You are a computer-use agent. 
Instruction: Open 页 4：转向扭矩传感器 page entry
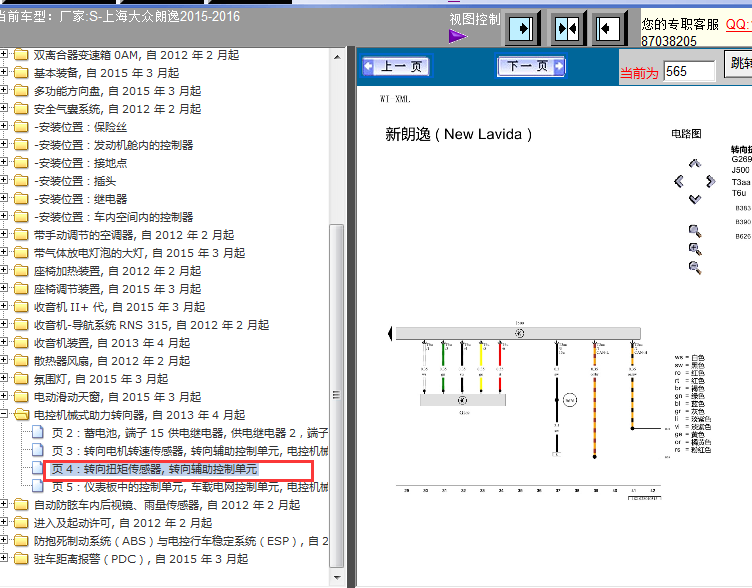[x=154, y=469]
